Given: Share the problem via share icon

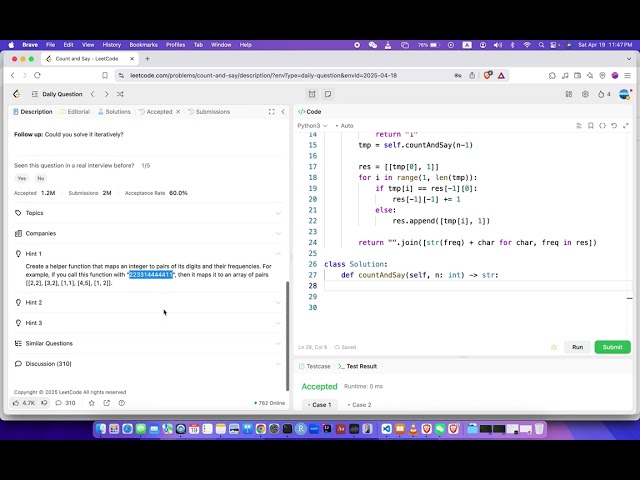Looking at the screenshot, I should click(x=107, y=403).
